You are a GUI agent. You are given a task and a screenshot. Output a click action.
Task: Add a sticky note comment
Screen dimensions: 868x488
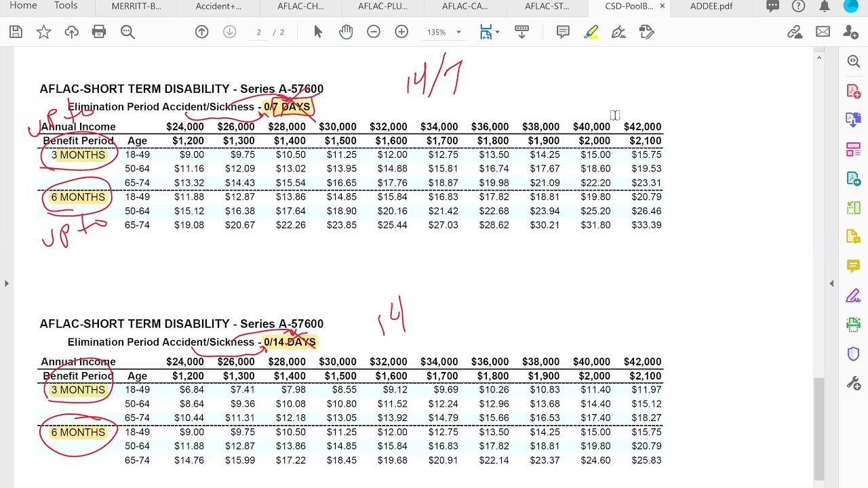(563, 32)
